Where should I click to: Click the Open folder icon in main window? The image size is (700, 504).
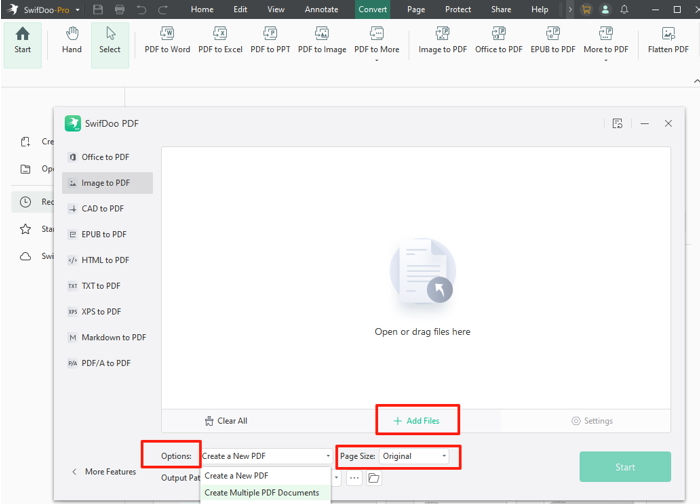[25, 169]
